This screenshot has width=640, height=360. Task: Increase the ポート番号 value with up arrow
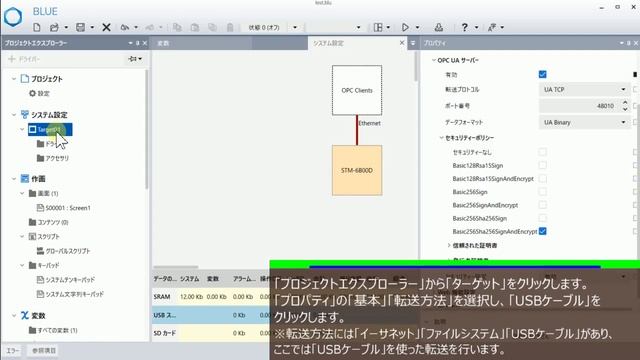[x=625, y=102]
